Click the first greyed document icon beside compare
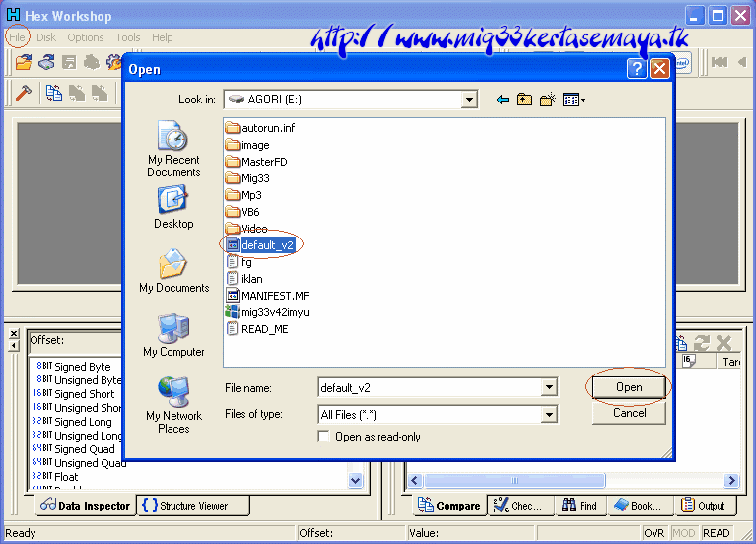 coord(77,92)
